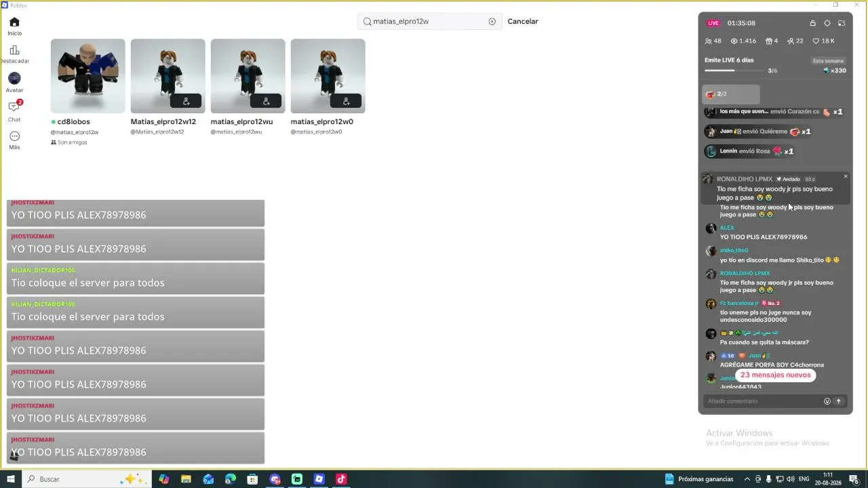This screenshot has width=868, height=488.
Task: Open Copilot from the taskbar
Action: click(x=164, y=479)
